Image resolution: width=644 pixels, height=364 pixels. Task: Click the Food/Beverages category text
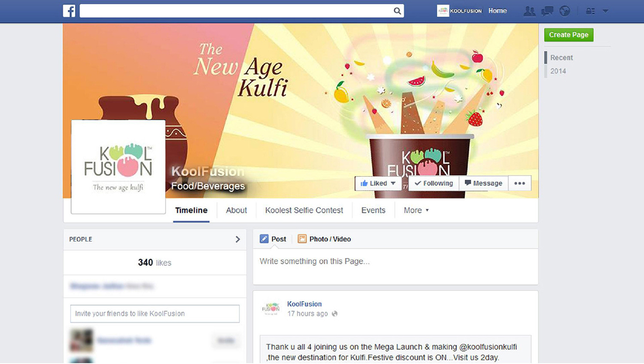(208, 186)
